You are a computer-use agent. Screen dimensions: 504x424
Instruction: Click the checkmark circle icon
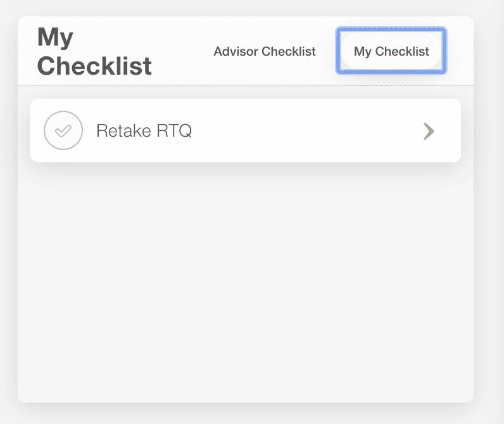coord(63,130)
